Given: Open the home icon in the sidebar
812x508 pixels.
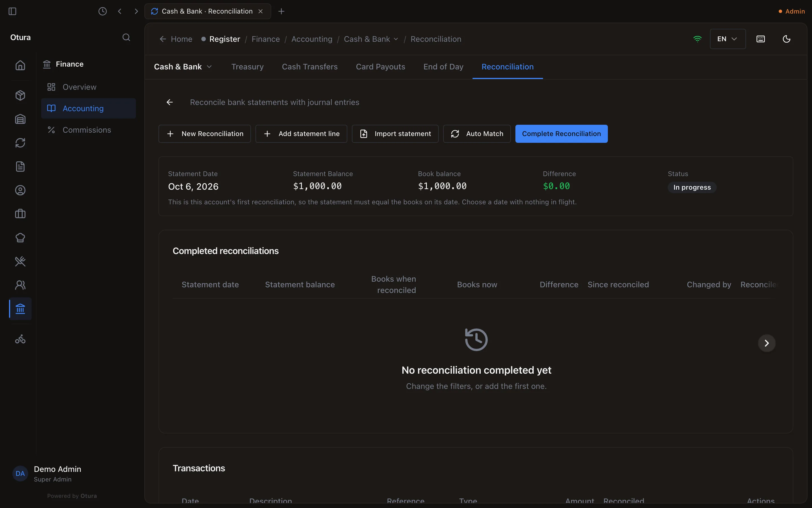Looking at the screenshot, I should click(20, 65).
